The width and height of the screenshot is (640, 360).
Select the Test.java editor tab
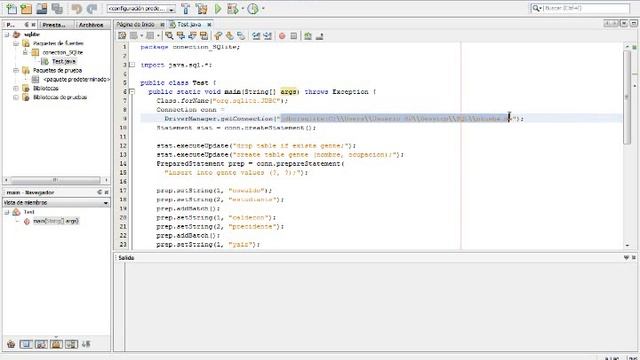pyautogui.click(x=189, y=24)
